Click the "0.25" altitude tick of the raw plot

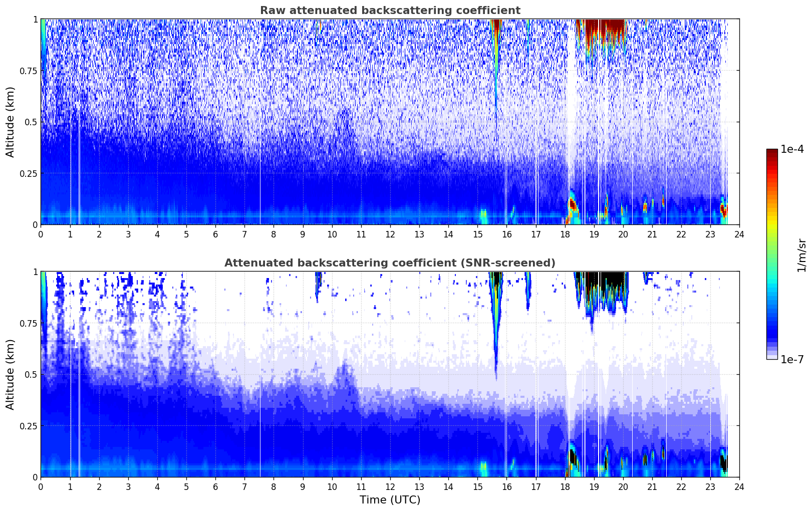(x=29, y=173)
